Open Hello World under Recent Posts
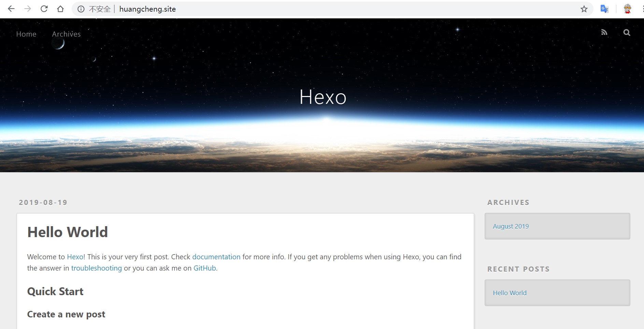Screen dimensions: 644x329 click(510, 293)
